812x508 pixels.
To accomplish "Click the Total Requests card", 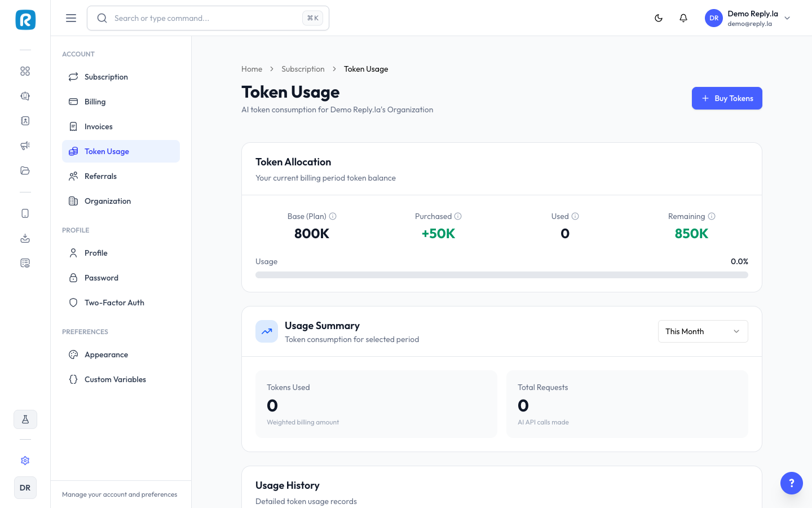I will click(x=627, y=404).
